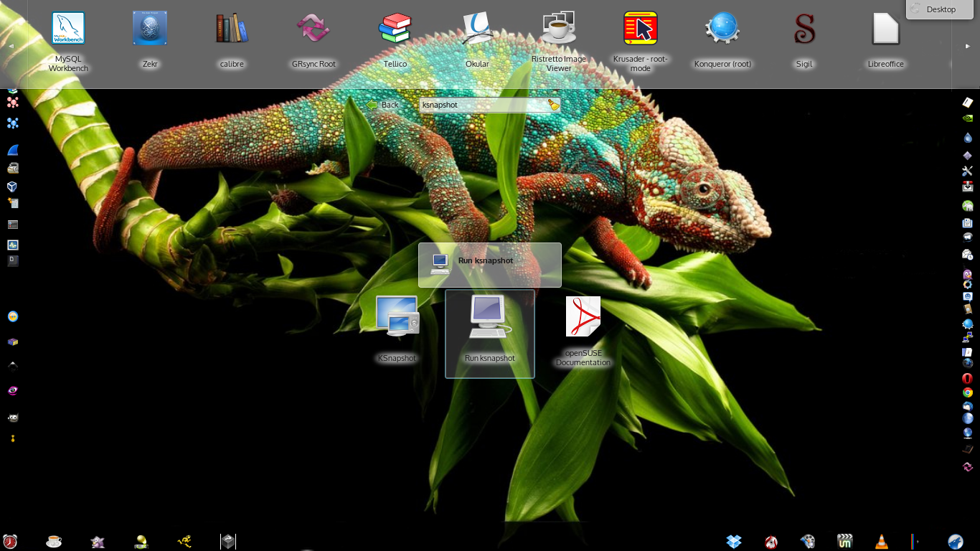Launch GRsync Root
Viewport: 980px width, 551px height.
pyautogui.click(x=314, y=29)
